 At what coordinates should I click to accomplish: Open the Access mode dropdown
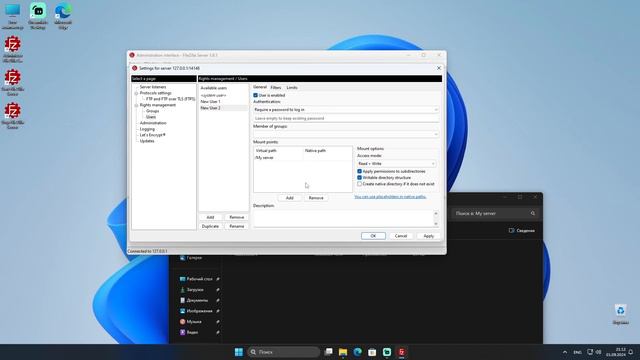pyautogui.click(x=396, y=164)
